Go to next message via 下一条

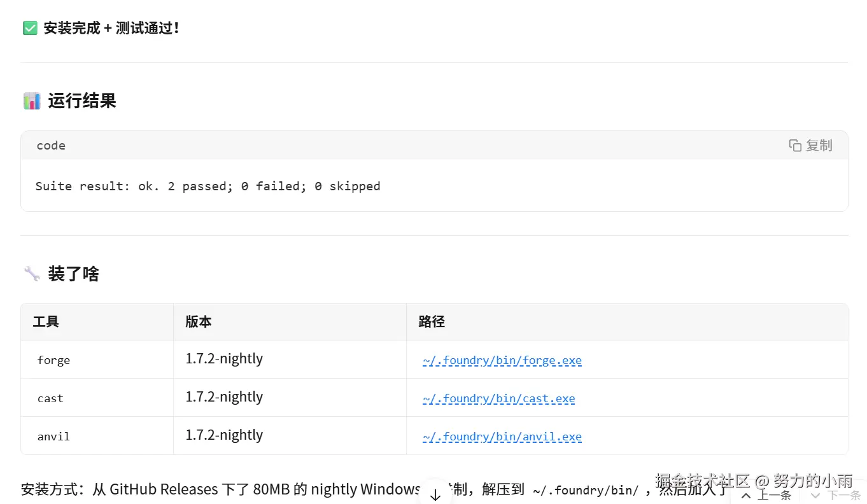[836, 495]
